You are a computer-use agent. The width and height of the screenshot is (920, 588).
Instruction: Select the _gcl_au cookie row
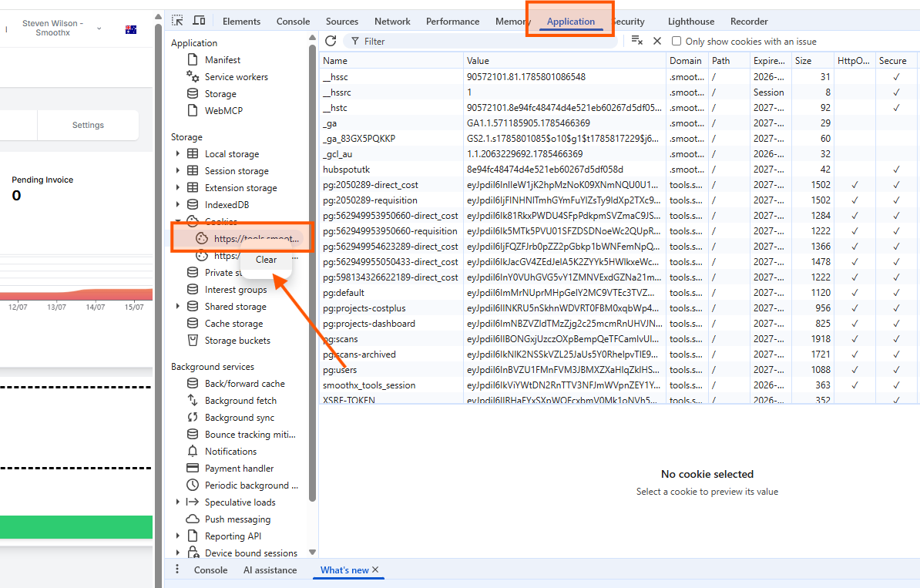(619, 154)
